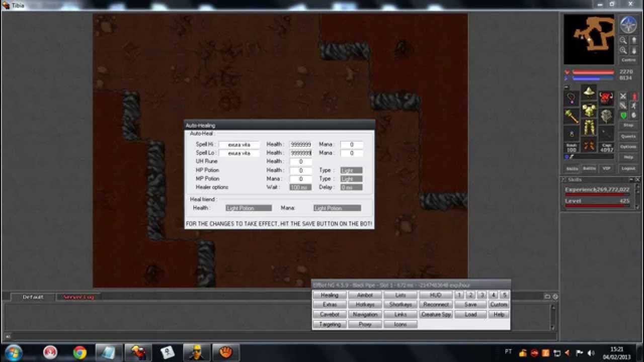
Task: Open the Battle list button
Action: (589, 168)
